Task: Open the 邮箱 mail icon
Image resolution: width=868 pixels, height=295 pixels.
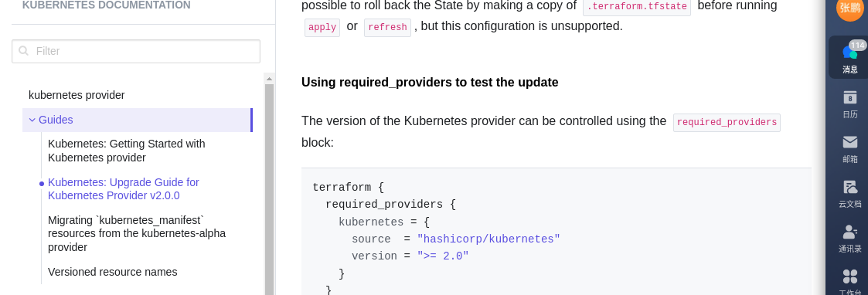Action: click(849, 149)
